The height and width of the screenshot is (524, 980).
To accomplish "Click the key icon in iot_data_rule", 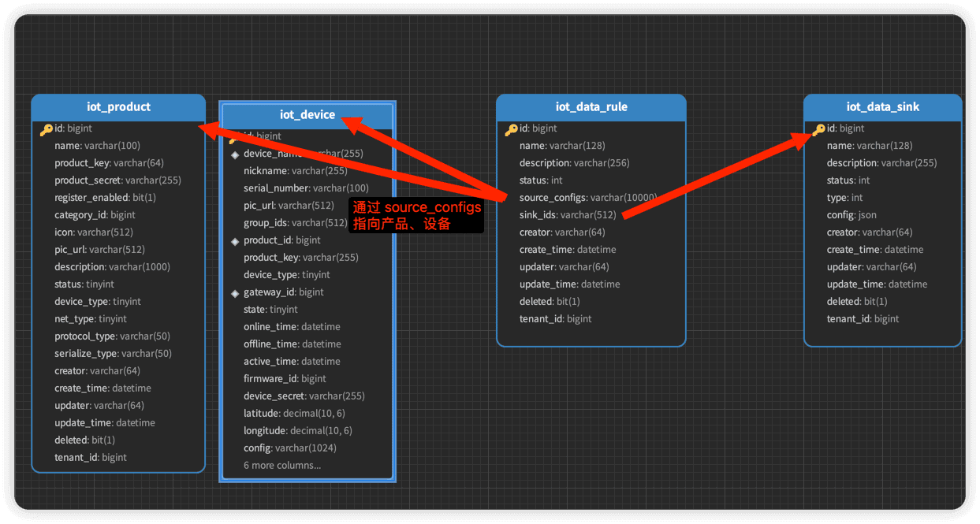I will pyautogui.click(x=512, y=129).
